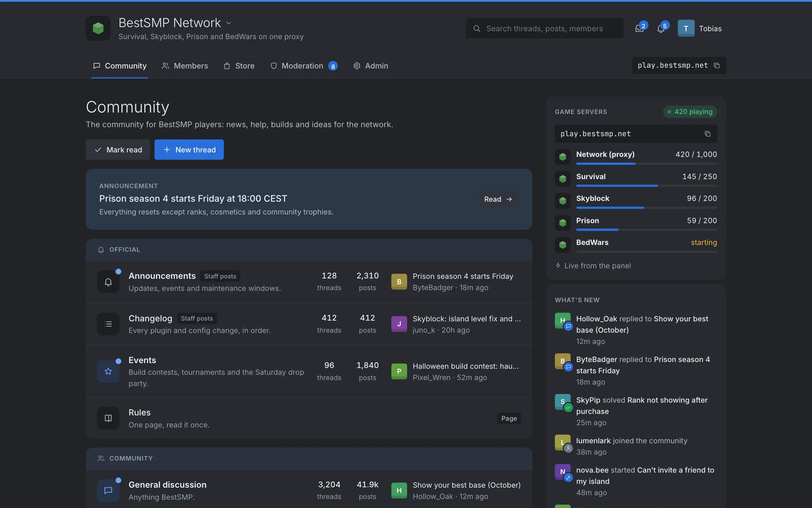Collapse the Community category header
Screen dimensions: 812x508
click(309, 458)
